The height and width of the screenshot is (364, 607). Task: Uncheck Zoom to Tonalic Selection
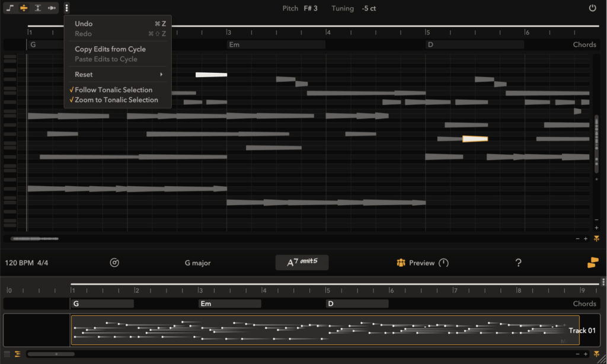(x=116, y=100)
